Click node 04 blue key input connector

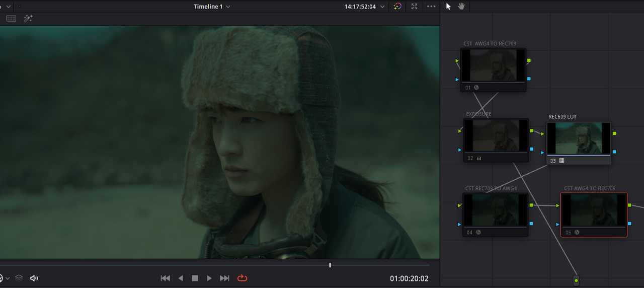(459, 224)
